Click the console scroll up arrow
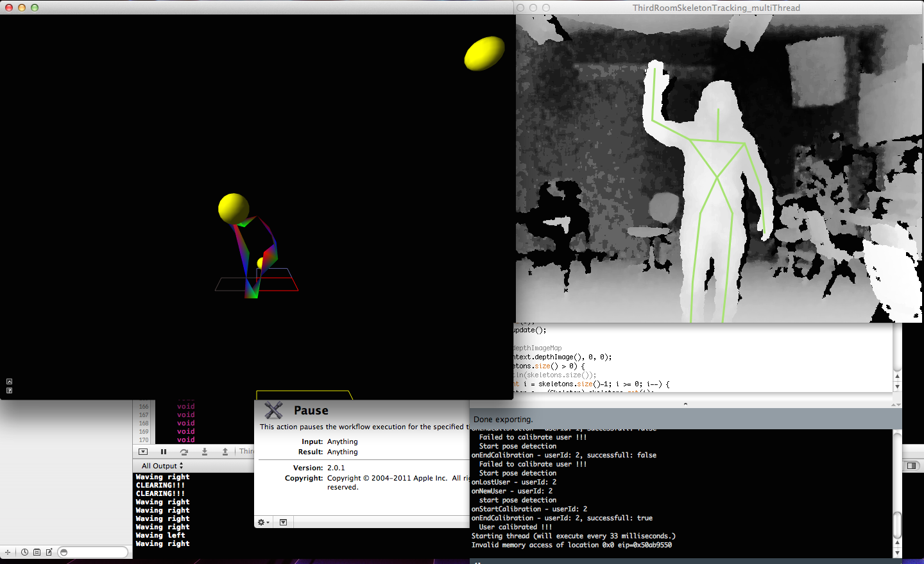 point(897,543)
